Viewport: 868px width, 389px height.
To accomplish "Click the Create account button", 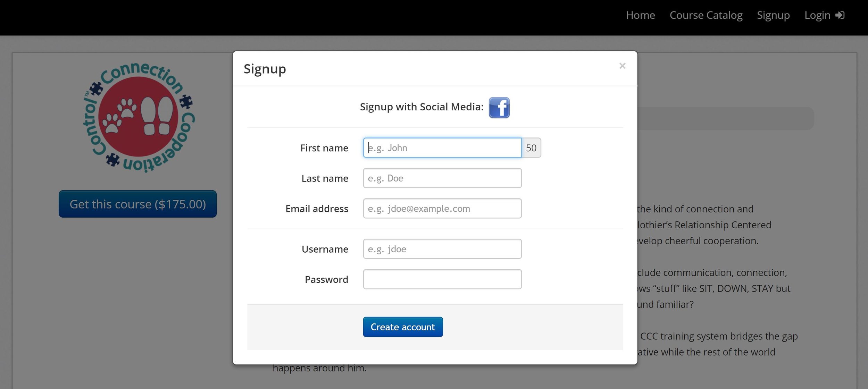I will [x=403, y=327].
